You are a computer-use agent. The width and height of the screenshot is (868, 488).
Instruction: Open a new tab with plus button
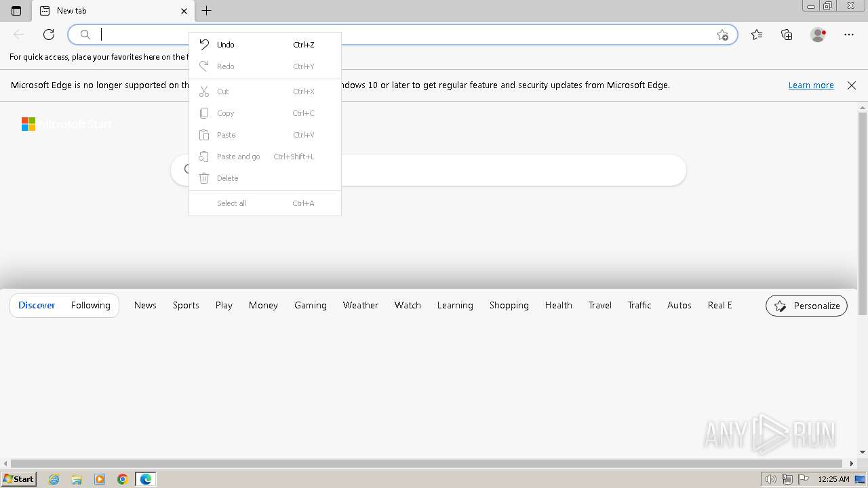point(207,11)
